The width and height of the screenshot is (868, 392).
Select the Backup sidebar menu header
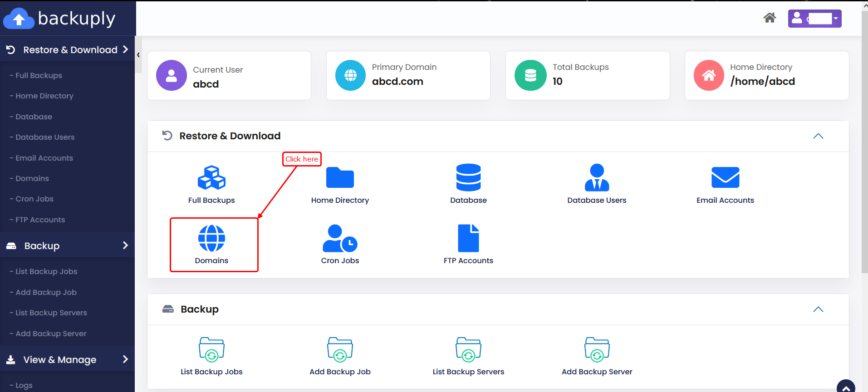[x=67, y=246]
